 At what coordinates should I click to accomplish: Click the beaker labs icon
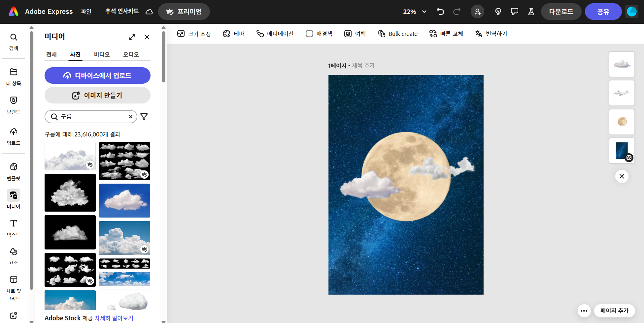click(x=531, y=12)
